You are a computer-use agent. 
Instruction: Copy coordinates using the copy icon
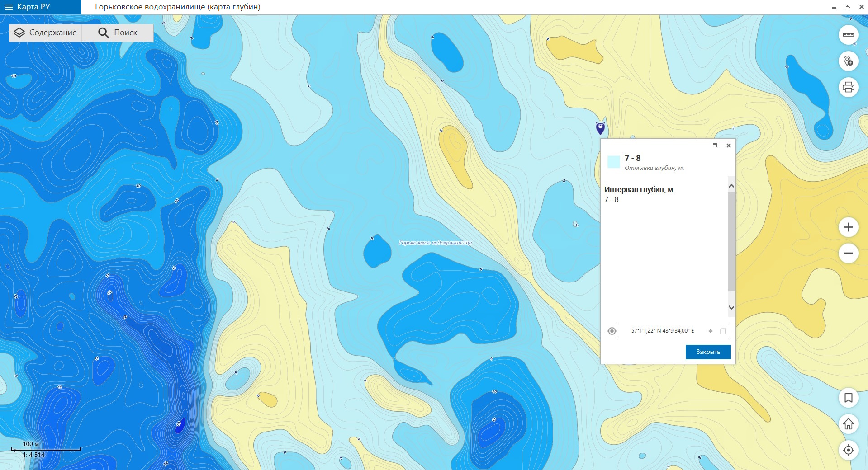click(723, 331)
